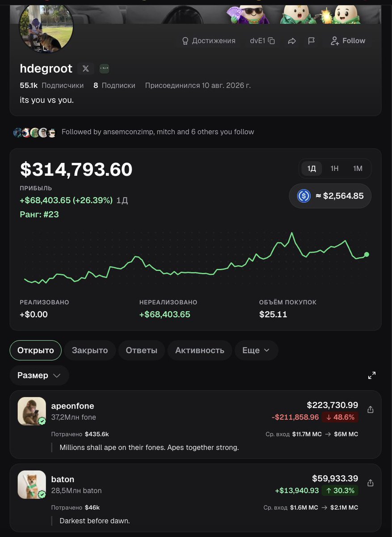Open the 55.1k Подписчики followers list

point(52,85)
